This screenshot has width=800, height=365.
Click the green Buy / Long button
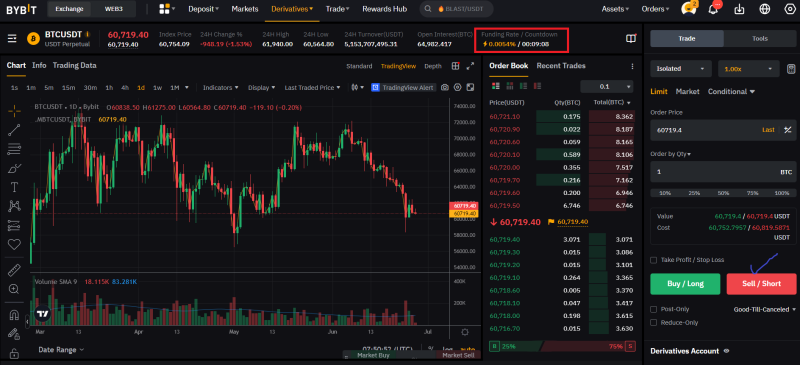pos(685,284)
